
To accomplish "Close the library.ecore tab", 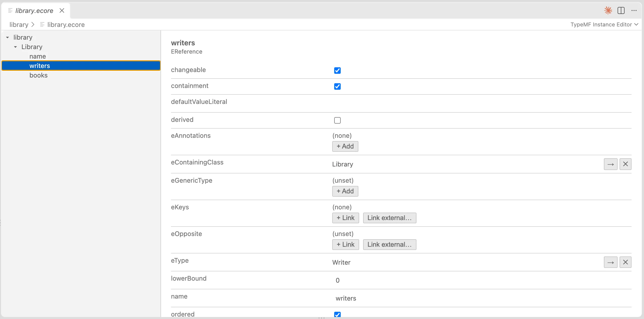I will click(x=62, y=10).
